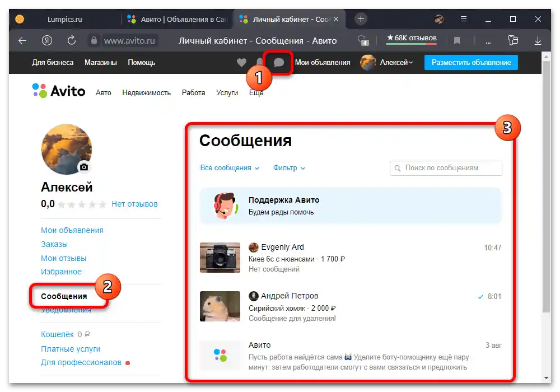
Task: Click the camera icon to change profile photo
Action: [84, 167]
